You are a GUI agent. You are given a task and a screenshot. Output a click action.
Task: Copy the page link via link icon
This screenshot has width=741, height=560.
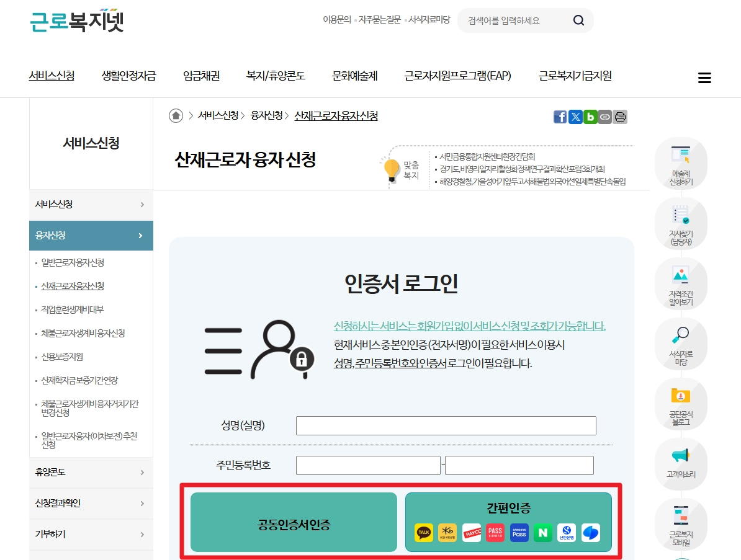(605, 117)
